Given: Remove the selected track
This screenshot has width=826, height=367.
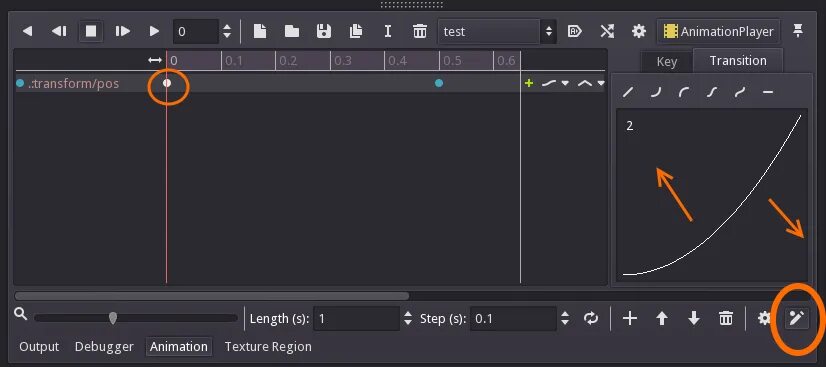Looking at the screenshot, I should point(726,319).
